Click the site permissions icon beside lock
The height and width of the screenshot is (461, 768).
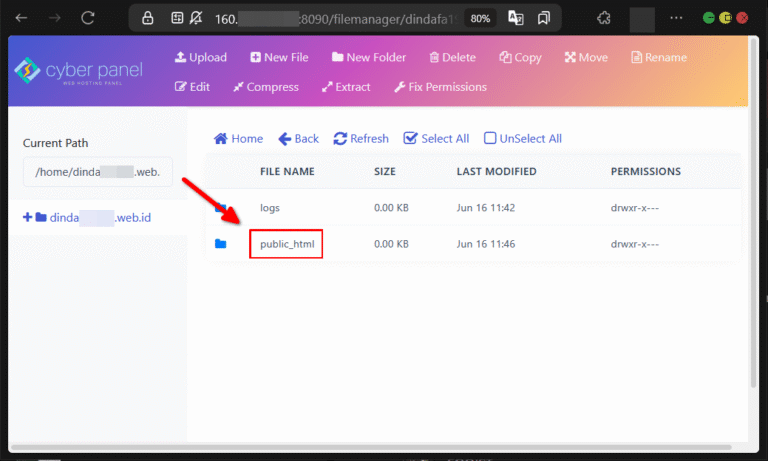[177, 19]
